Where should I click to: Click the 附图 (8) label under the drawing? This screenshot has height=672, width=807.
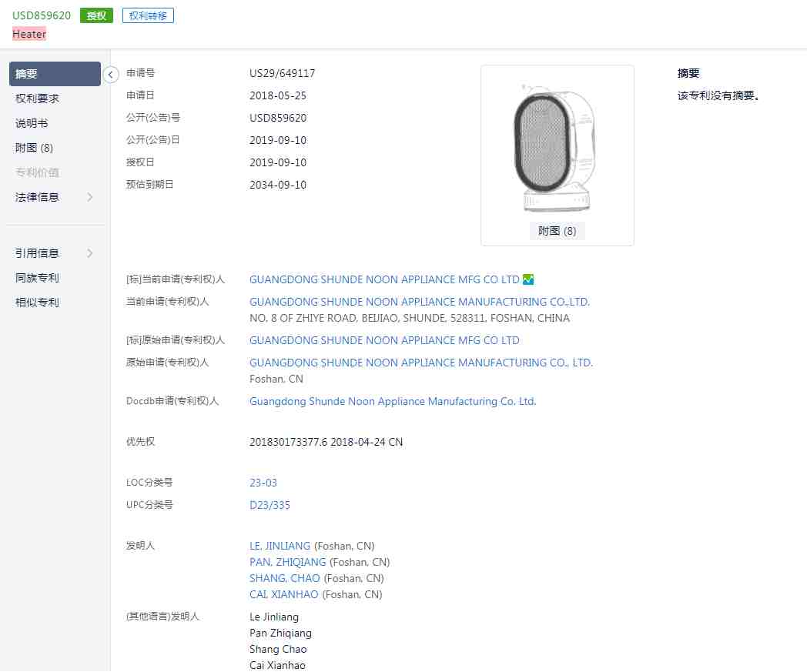(x=557, y=230)
